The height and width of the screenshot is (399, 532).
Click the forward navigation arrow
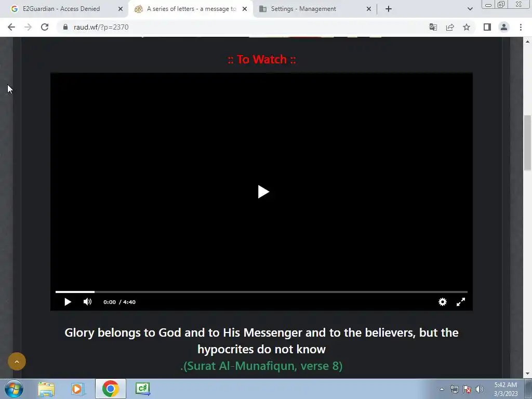[28, 27]
